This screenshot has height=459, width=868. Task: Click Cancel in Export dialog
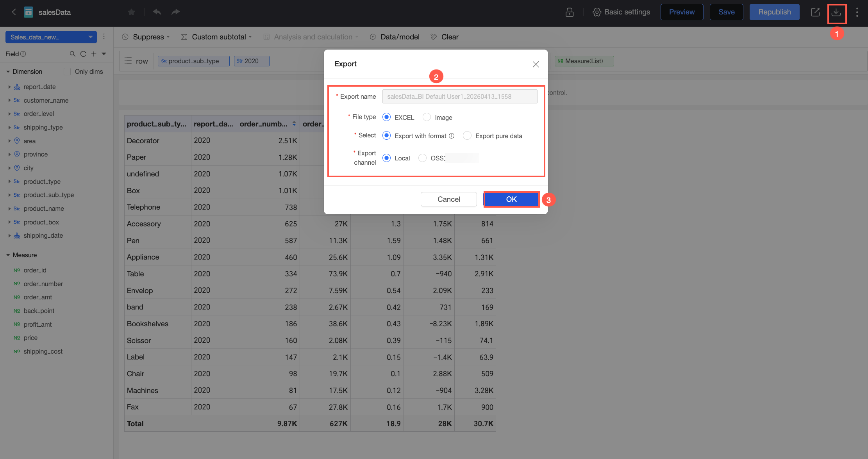[448, 199]
